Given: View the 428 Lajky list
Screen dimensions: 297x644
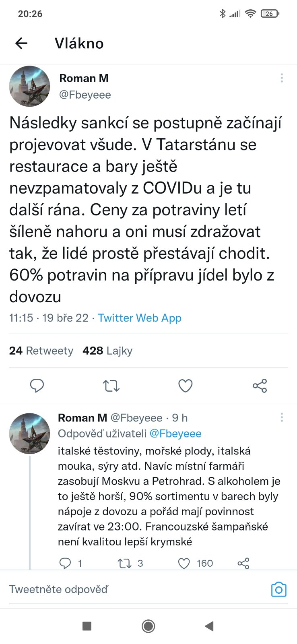Looking at the screenshot, I should 107,351.
